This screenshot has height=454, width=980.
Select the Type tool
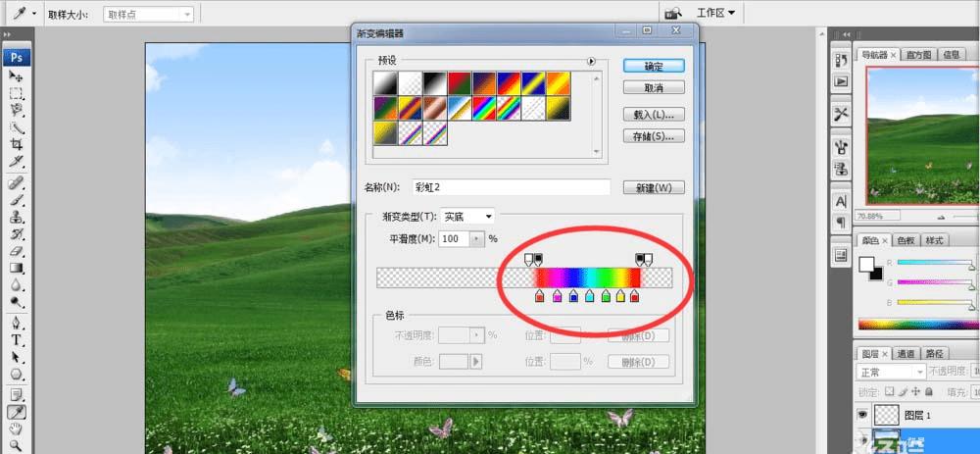(x=17, y=341)
